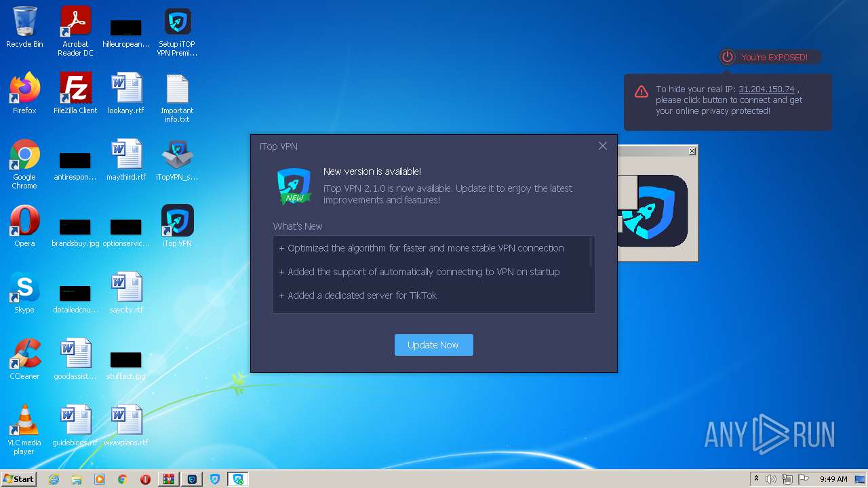Open the Skype desktop shortcut
The height and width of the screenshot is (488, 868).
pyautogui.click(x=24, y=293)
